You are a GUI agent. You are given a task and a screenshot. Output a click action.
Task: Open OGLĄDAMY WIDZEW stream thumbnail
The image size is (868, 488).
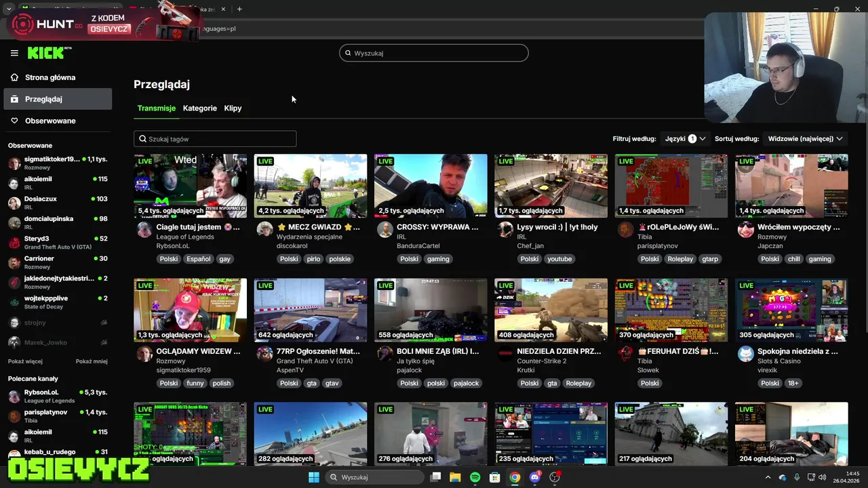[191, 310]
